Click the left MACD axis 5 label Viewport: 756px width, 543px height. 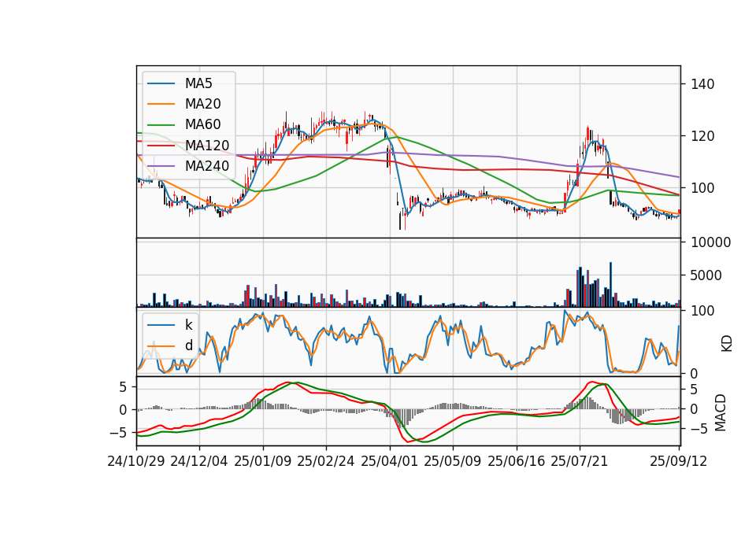[123, 387]
